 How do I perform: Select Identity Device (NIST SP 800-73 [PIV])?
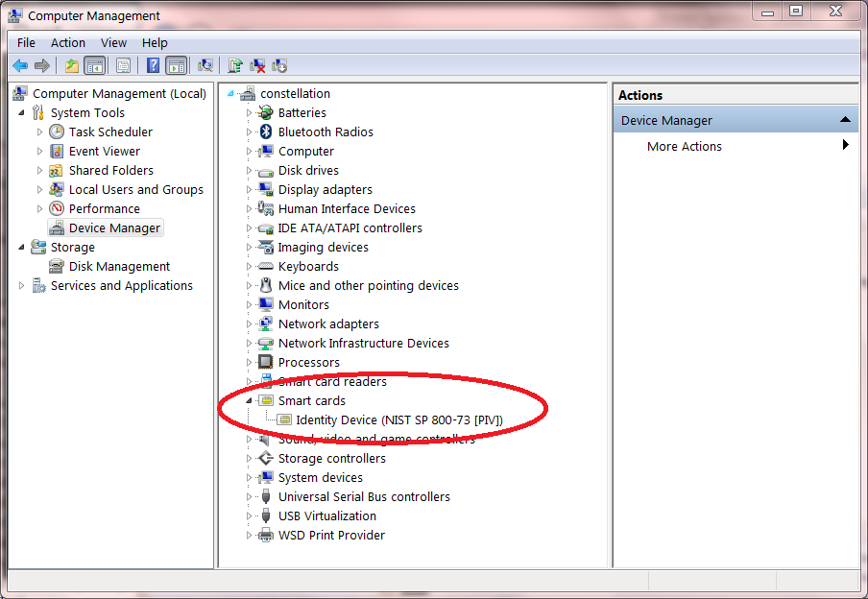point(398,419)
